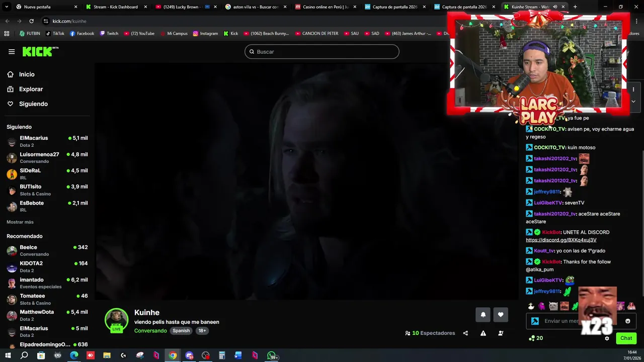Click the 10 Espectadores viewer count

tap(430, 333)
